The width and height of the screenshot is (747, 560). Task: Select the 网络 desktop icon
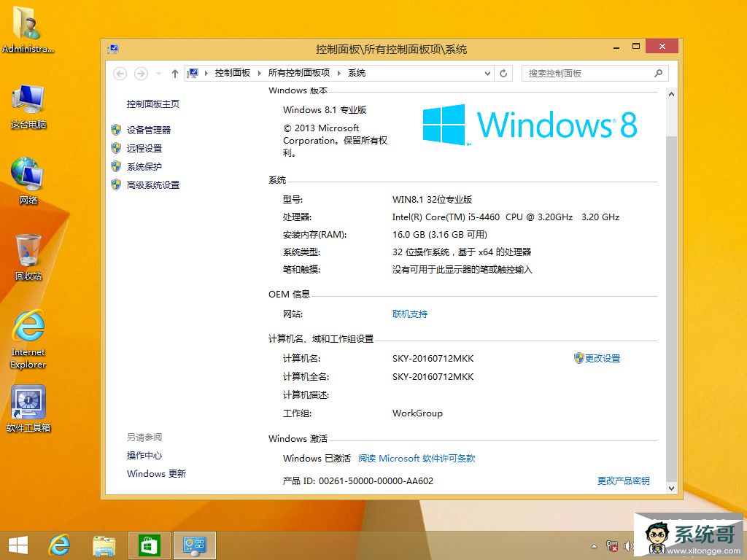coord(28,182)
